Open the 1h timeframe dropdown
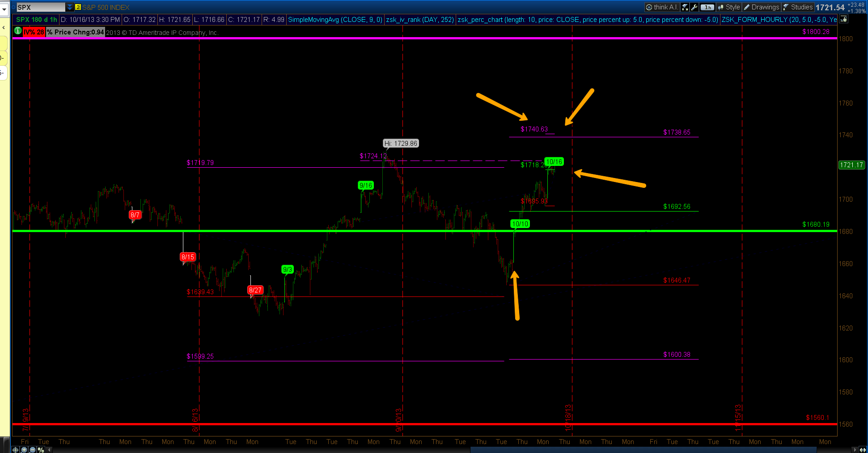868x453 pixels. click(707, 7)
